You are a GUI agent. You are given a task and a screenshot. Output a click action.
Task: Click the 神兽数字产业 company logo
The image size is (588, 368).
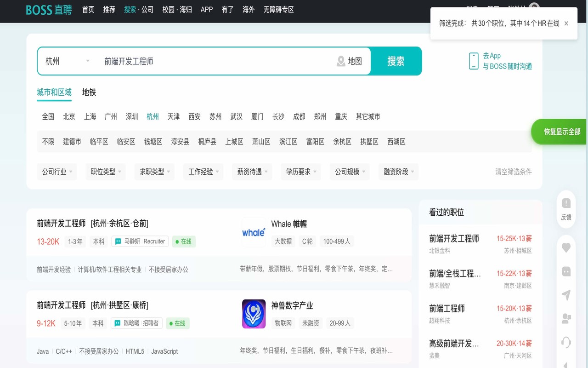coord(254,314)
